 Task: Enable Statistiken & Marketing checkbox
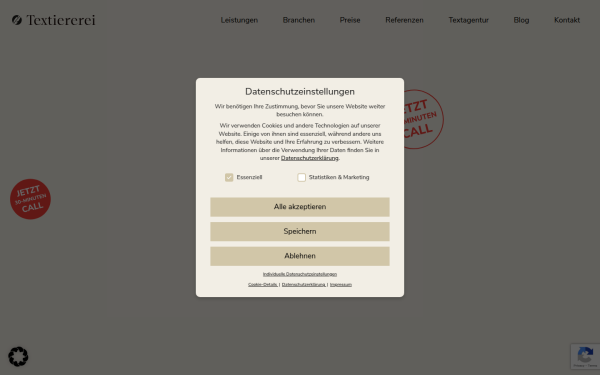pos(302,178)
